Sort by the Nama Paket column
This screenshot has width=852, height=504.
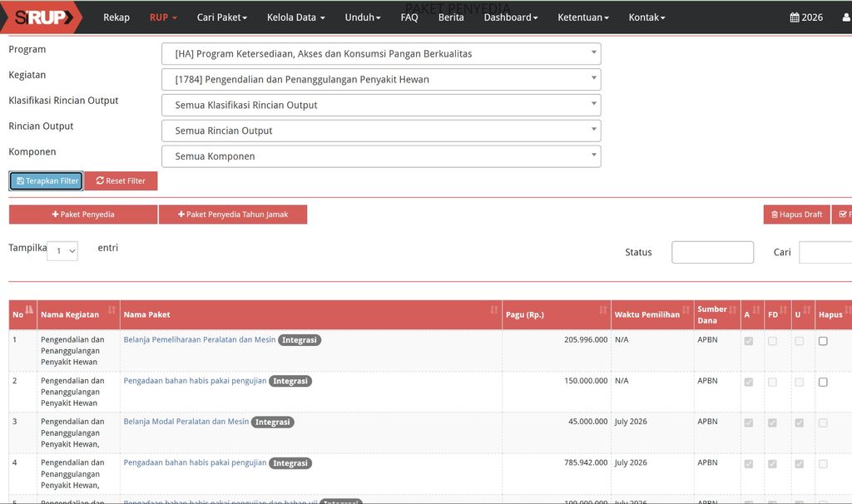coord(494,309)
